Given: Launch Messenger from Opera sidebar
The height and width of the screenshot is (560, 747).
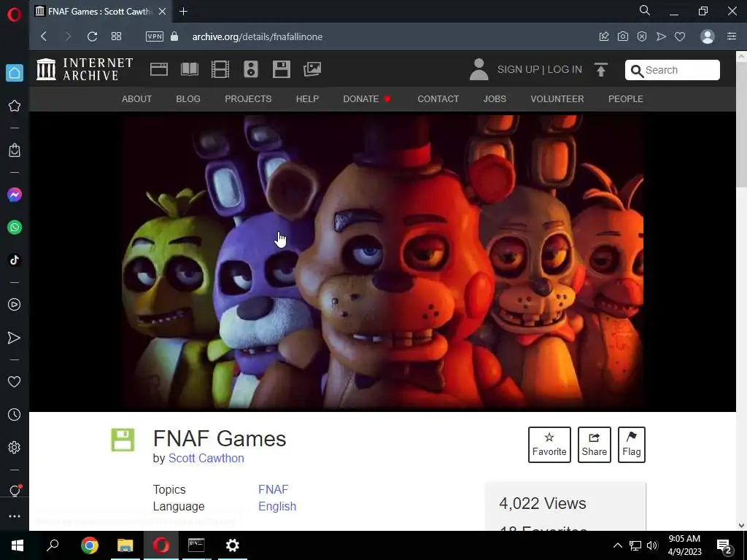Looking at the screenshot, I should tap(15, 195).
